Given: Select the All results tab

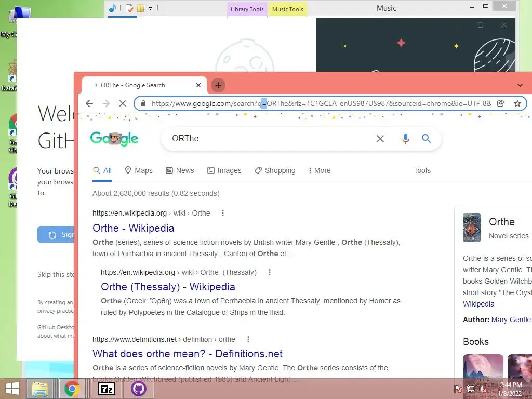Looking at the screenshot, I should 102,170.
